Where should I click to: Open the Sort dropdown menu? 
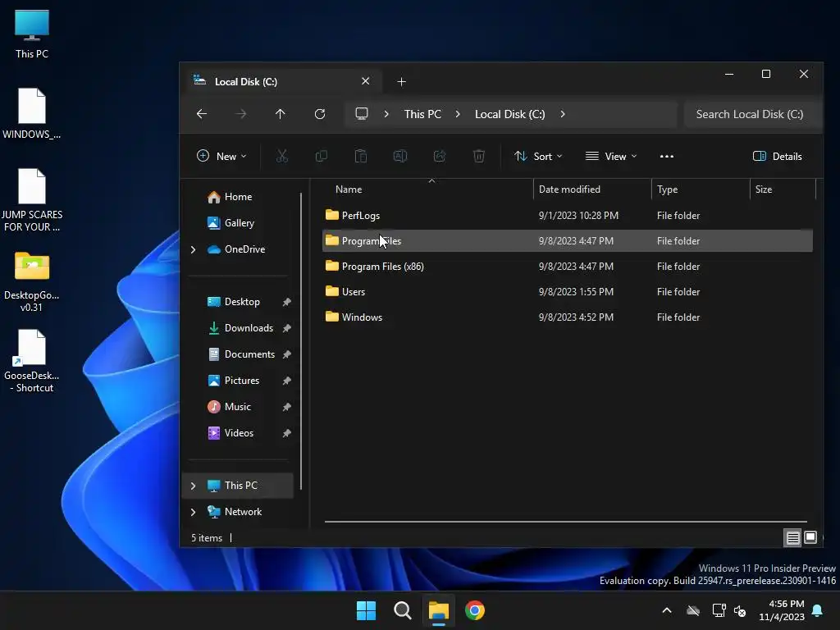coord(538,156)
